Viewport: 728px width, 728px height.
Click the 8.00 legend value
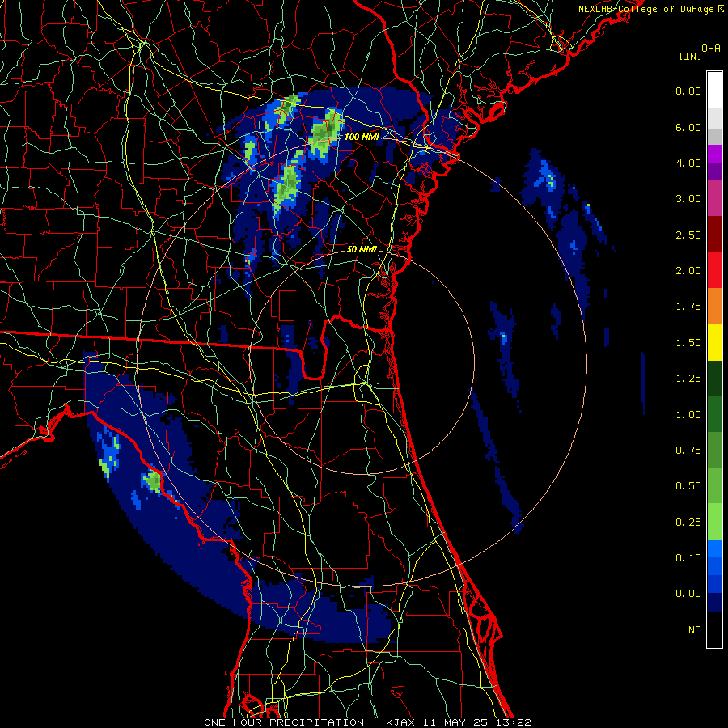tap(688, 91)
